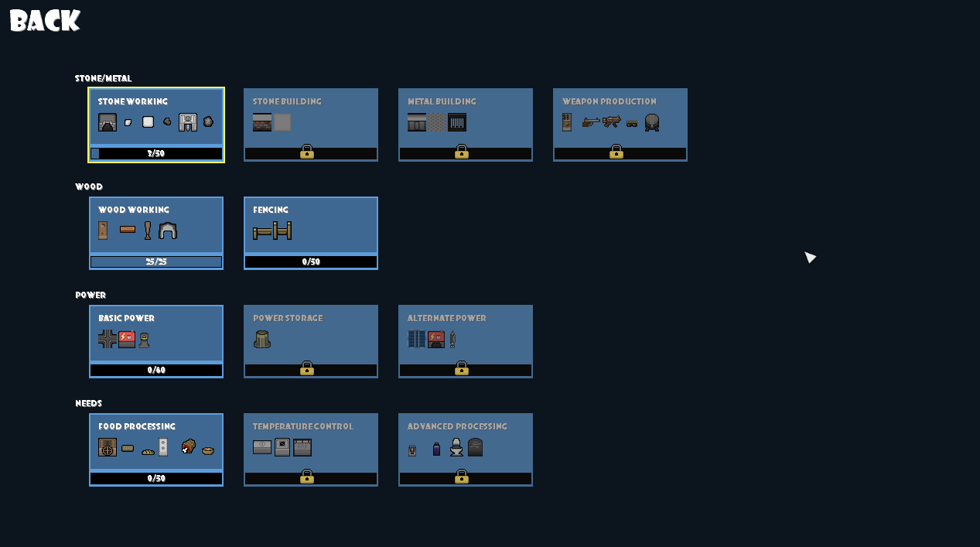Click the ALTERNATE POWER title text
Viewport: 980px width, 547px height.
(x=447, y=318)
